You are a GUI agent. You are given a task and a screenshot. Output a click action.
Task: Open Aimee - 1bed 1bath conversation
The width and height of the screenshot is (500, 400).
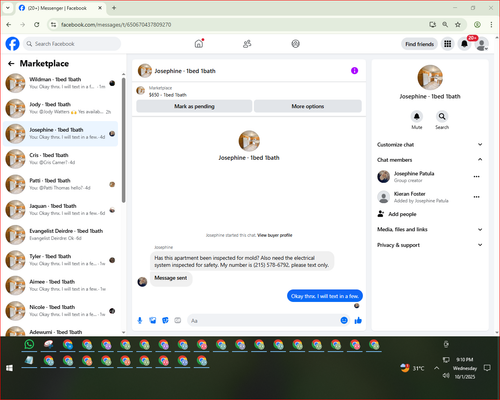pos(61,285)
